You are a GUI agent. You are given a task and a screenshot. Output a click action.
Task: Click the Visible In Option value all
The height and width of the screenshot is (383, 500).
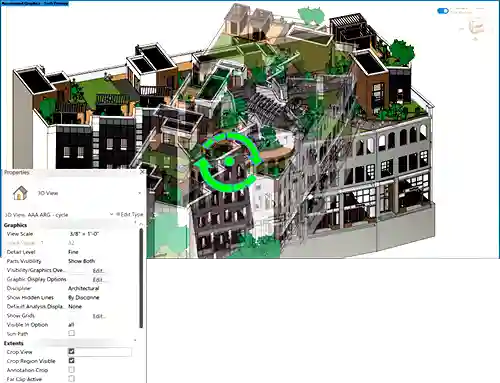point(71,325)
